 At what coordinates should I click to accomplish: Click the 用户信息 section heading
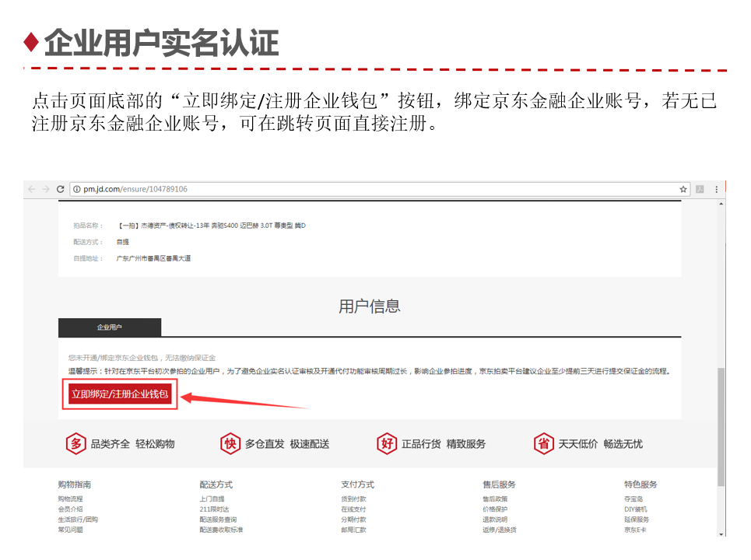point(370,306)
